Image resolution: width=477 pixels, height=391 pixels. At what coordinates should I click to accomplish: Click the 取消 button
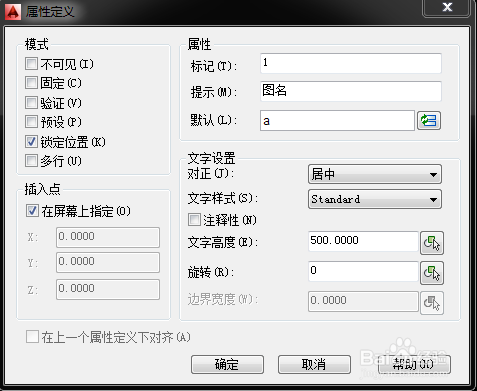314,364
